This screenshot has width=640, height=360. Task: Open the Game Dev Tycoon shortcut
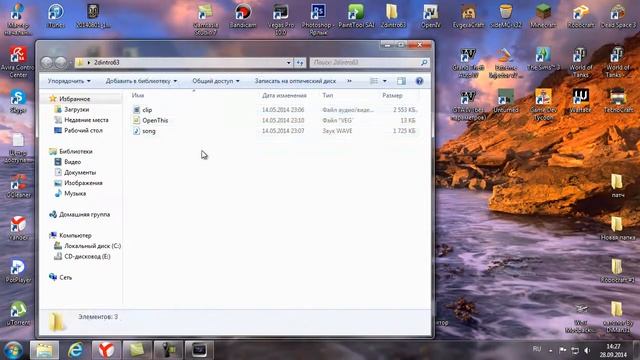(543, 104)
